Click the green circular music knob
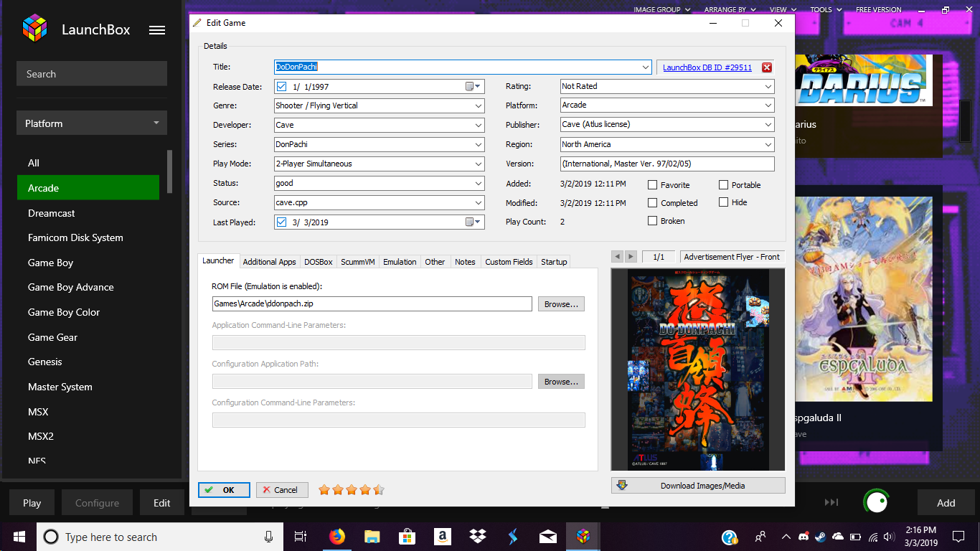This screenshot has width=980, height=551. tap(877, 502)
